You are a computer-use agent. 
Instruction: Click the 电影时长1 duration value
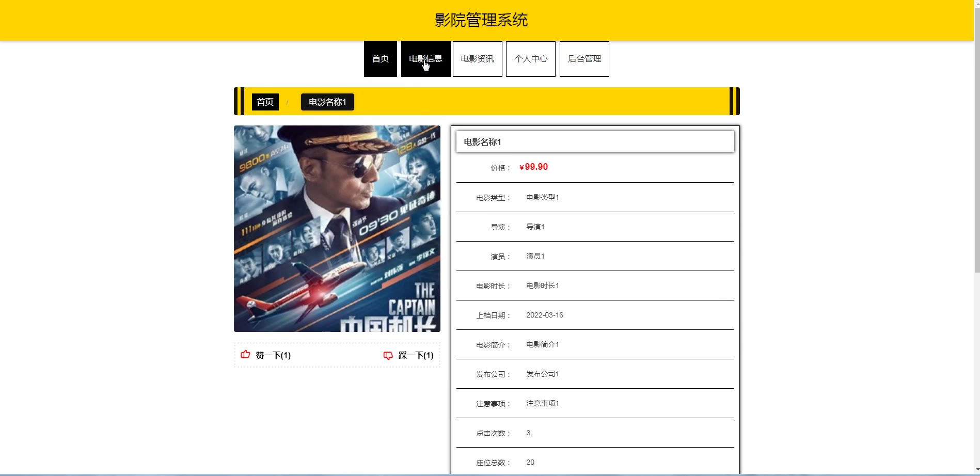click(x=543, y=285)
